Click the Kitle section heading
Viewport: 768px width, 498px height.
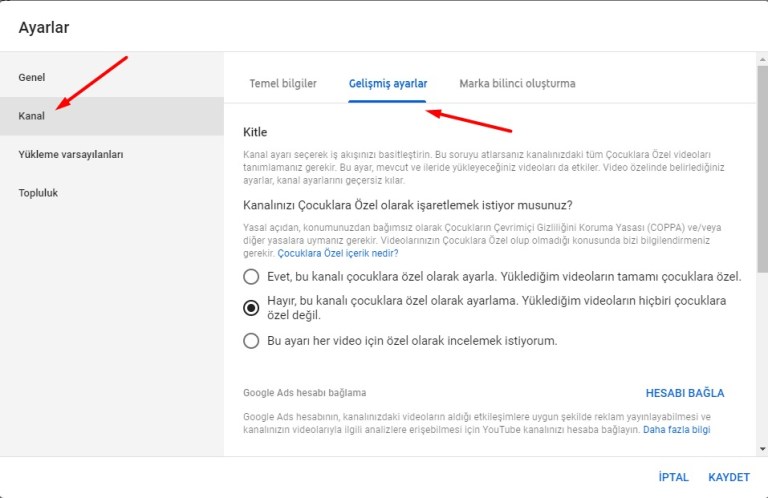coord(255,132)
